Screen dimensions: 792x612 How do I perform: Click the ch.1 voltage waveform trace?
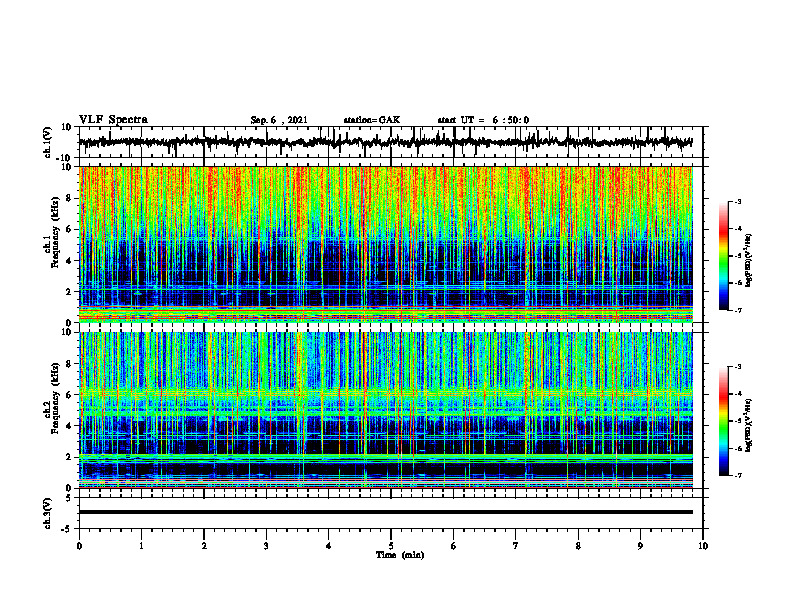pyautogui.click(x=385, y=142)
